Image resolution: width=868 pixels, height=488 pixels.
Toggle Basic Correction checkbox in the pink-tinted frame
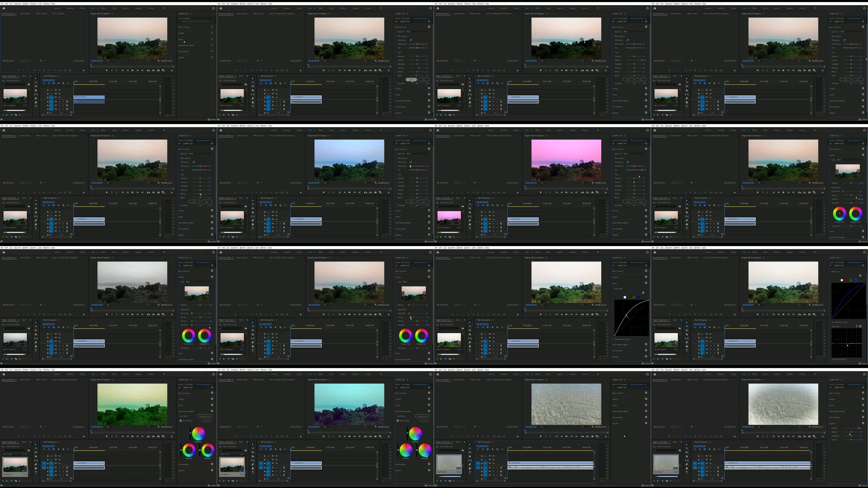pyautogui.click(x=646, y=149)
